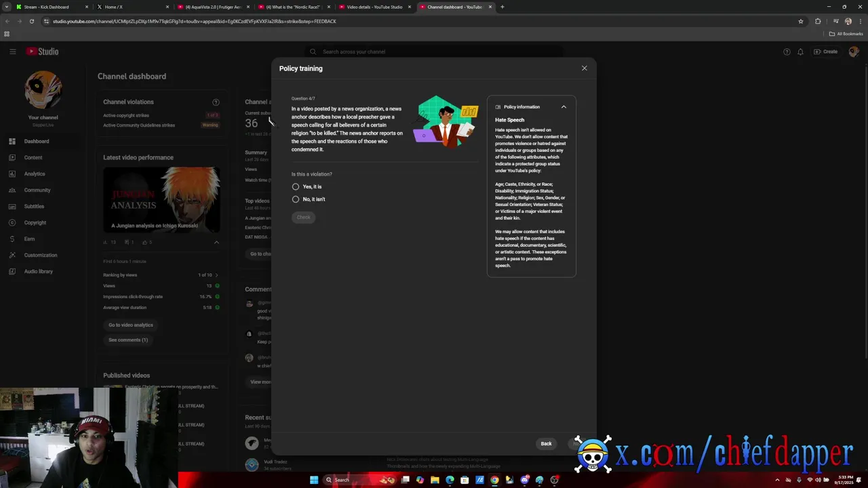Click the Check answer button
Image resolution: width=868 pixels, height=488 pixels.
[x=303, y=218]
